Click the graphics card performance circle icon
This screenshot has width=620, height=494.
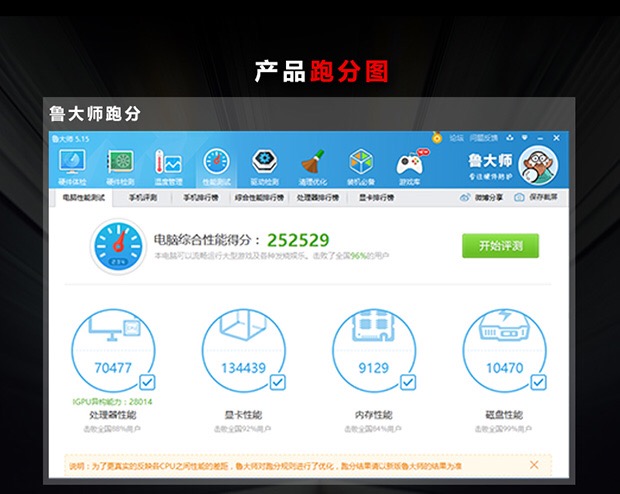pos(244,350)
